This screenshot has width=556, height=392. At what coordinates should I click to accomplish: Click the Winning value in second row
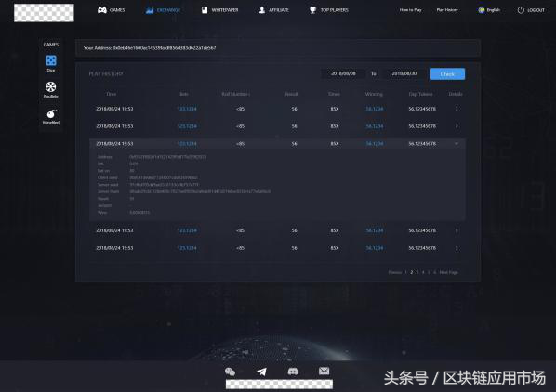point(375,126)
